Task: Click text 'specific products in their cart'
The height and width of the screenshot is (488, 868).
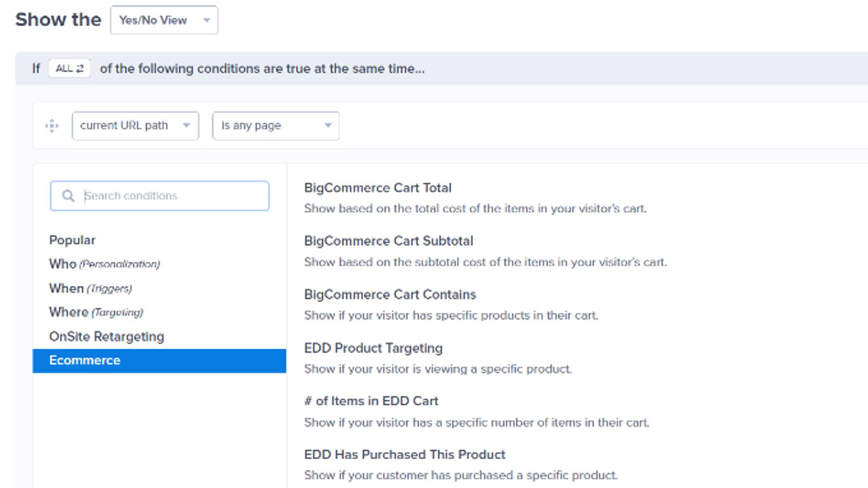Action: pos(516,315)
